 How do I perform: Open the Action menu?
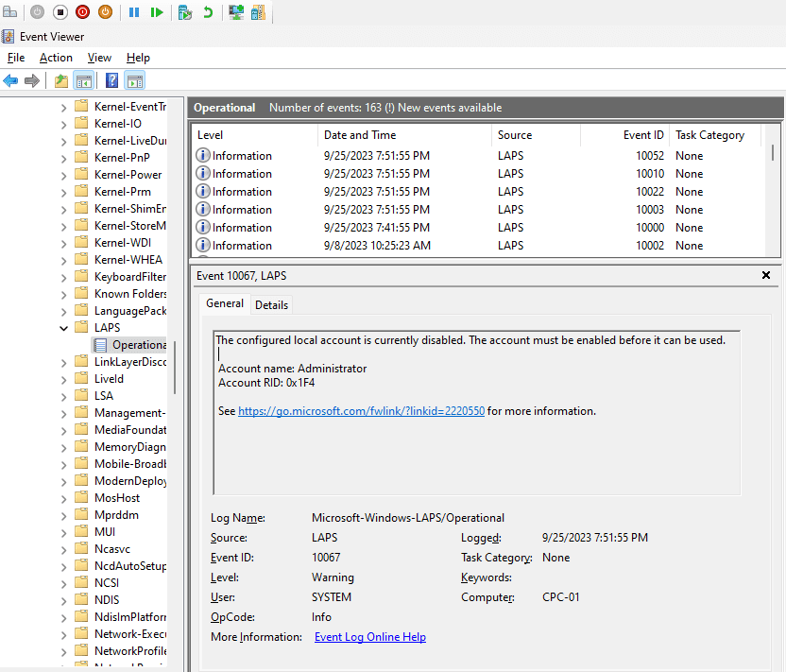click(56, 58)
